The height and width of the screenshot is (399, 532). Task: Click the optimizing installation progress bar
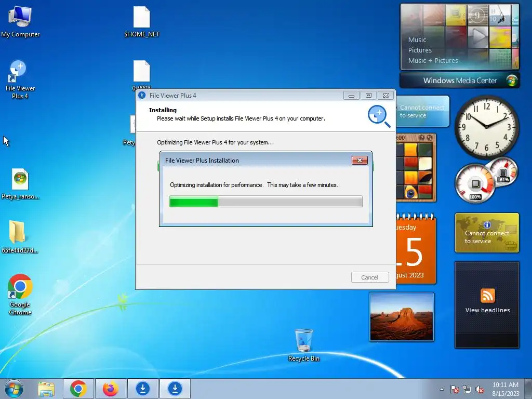point(265,202)
